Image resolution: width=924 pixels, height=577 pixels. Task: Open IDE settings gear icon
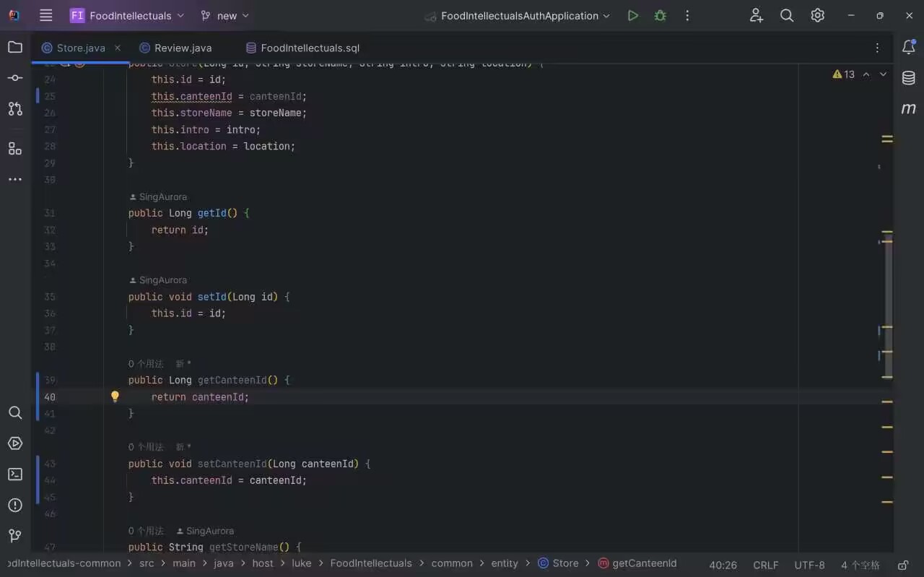click(x=817, y=15)
